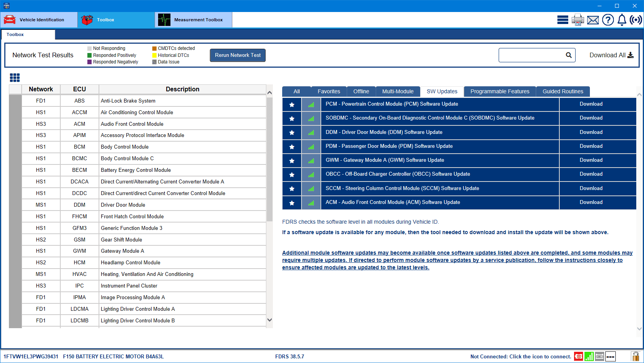Click the notification bell icon
644x363 pixels.
click(x=622, y=20)
